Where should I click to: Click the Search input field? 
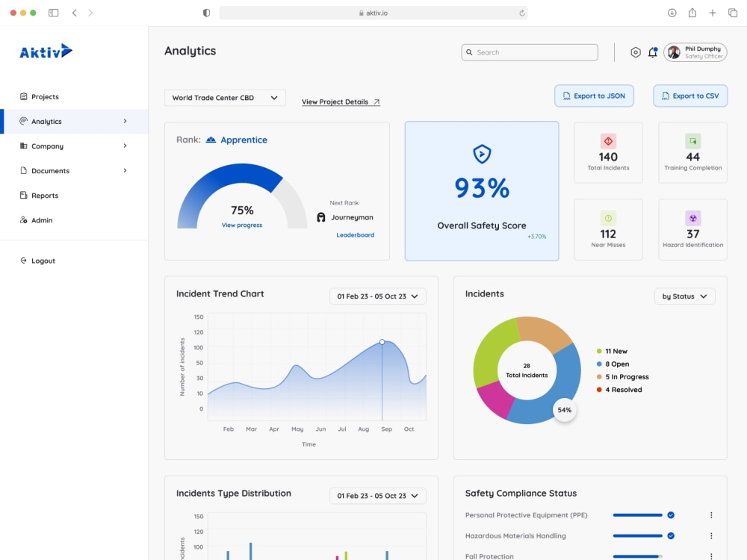pos(530,52)
